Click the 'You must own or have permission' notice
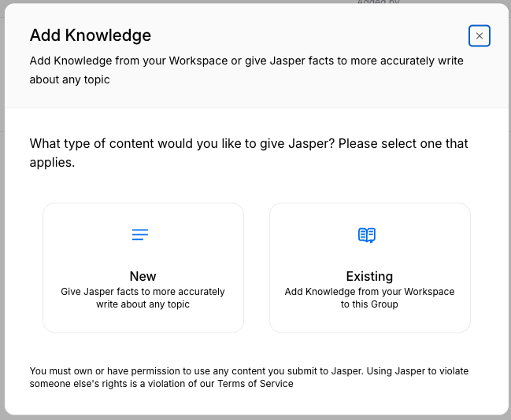 tap(249, 377)
